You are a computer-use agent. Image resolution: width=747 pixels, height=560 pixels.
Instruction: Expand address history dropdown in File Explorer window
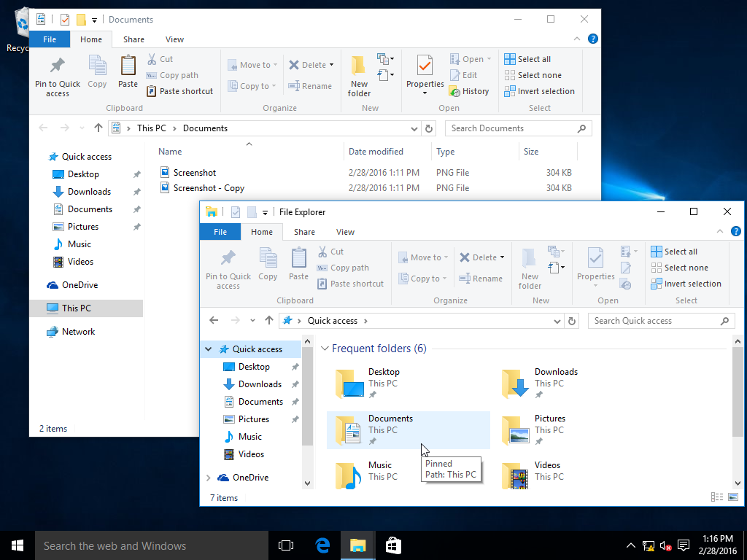pyautogui.click(x=557, y=321)
